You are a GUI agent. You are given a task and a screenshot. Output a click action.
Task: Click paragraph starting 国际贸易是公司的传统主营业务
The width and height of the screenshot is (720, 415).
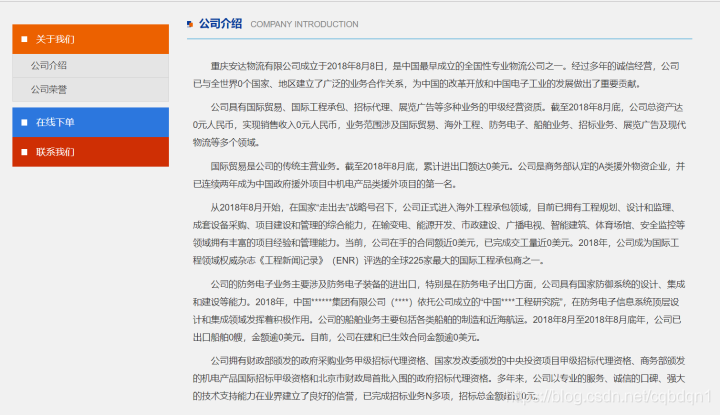[439, 175]
